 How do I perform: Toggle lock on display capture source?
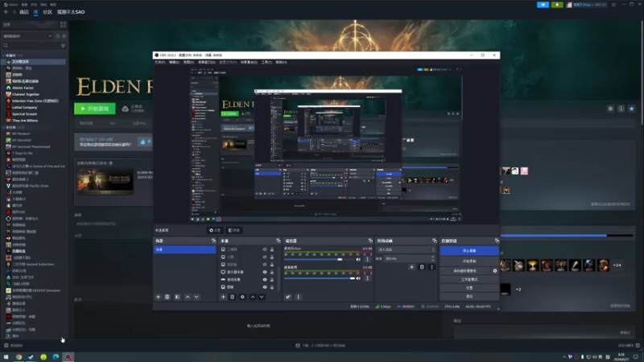pos(272,272)
